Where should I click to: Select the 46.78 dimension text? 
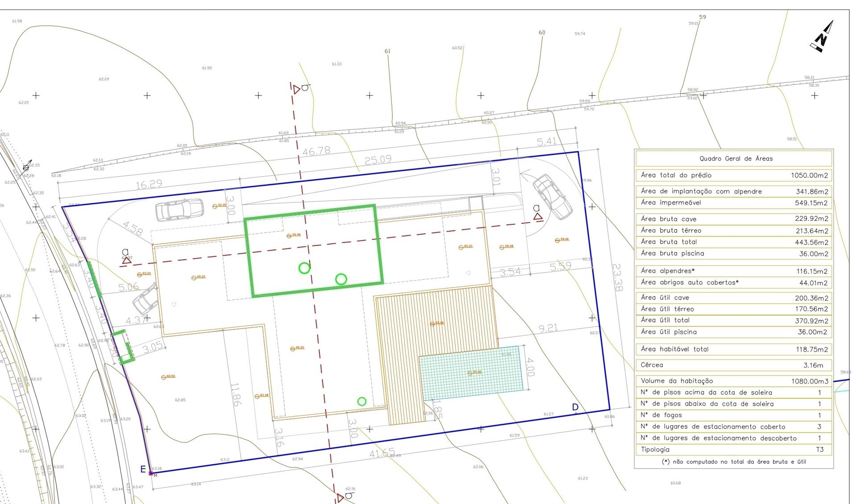[316, 151]
